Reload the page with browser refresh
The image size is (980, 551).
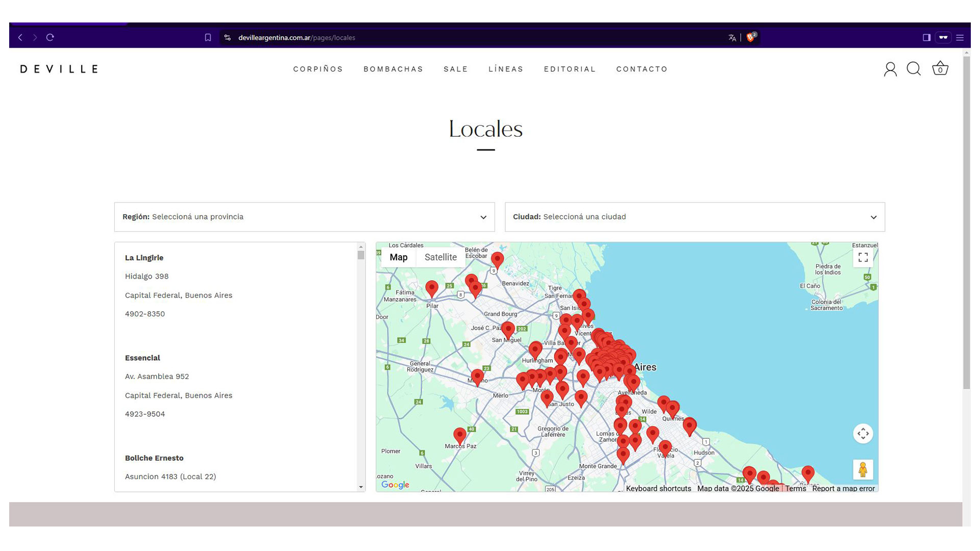[x=50, y=37]
